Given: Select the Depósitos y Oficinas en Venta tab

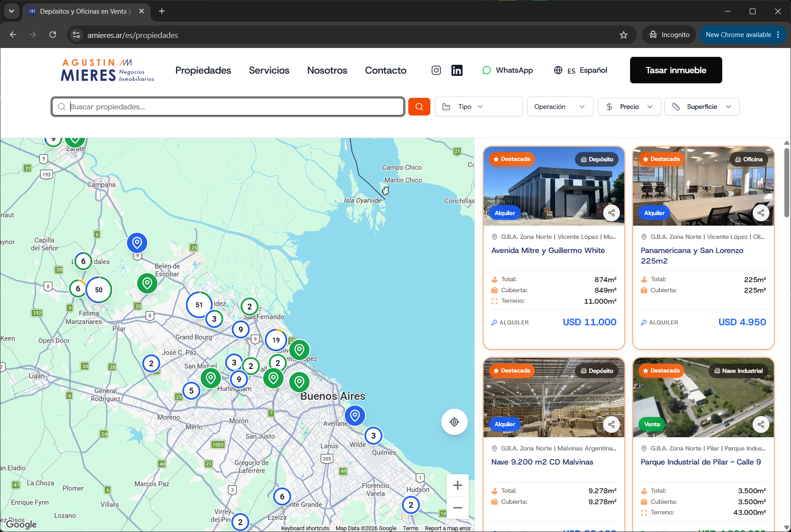Looking at the screenshot, I should (x=86, y=11).
